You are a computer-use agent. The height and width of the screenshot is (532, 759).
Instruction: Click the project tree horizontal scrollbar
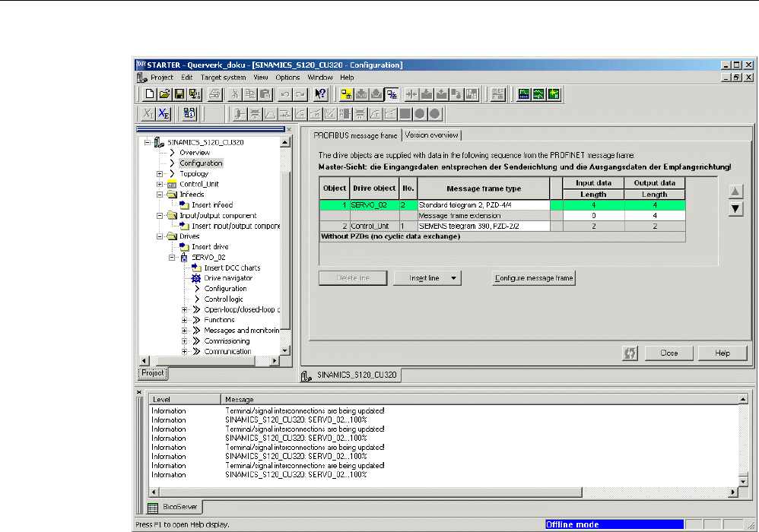tap(209, 361)
